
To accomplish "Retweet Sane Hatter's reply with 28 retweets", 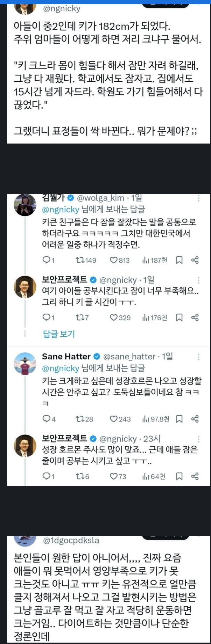I will pyautogui.click(x=80, y=419).
